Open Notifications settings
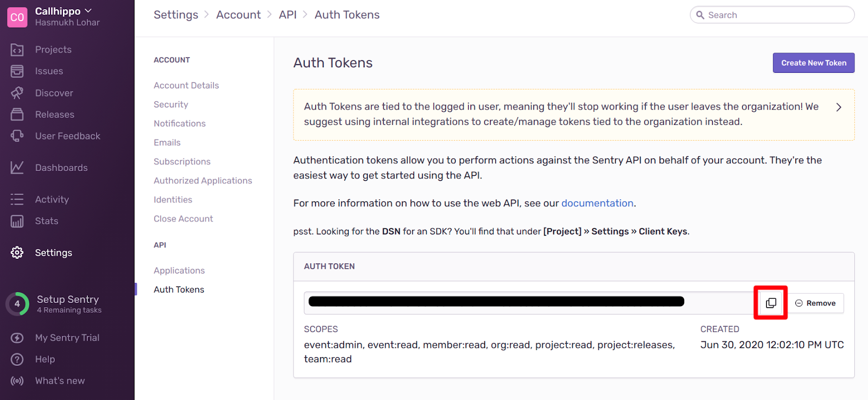868x400 pixels. pos(180,123)
